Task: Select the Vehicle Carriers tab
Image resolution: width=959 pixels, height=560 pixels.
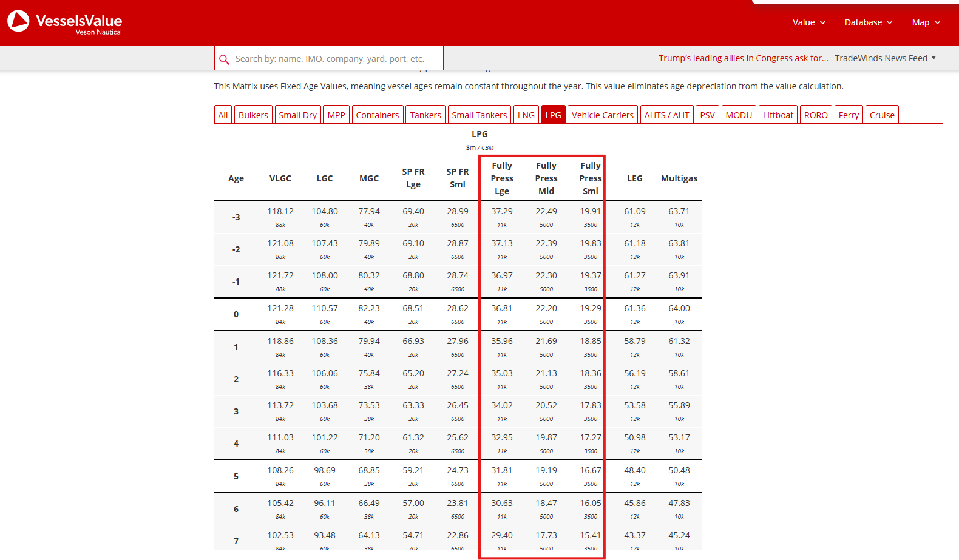Action: pyautogui.click(x=603, y=115)
